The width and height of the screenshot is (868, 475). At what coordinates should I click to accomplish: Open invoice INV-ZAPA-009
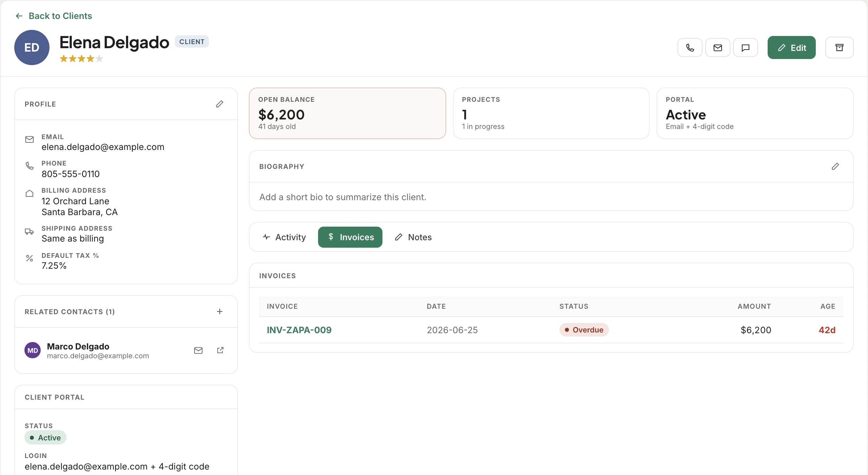pyautogui.click(x=299, y=330)
